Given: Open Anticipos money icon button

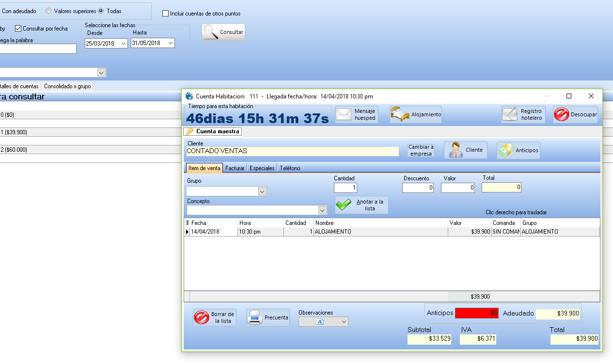Looking at the screenshot, I should [x=506, y=150].
